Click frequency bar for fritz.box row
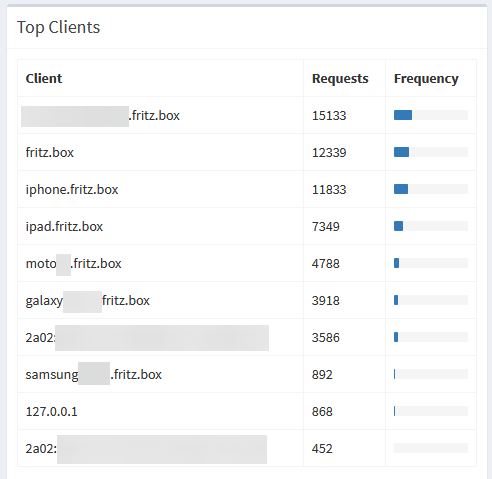The width and height of the screenshot is (492, 479). [x=431, y=152]
